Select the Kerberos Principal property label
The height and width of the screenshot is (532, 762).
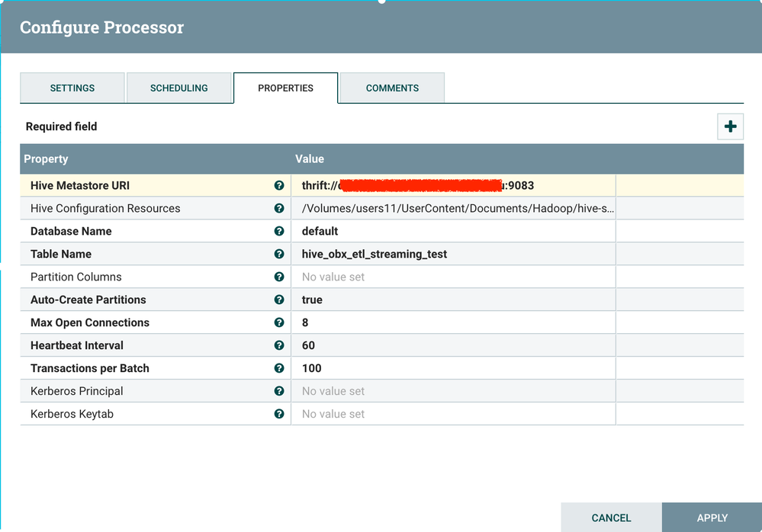(77, 391)
